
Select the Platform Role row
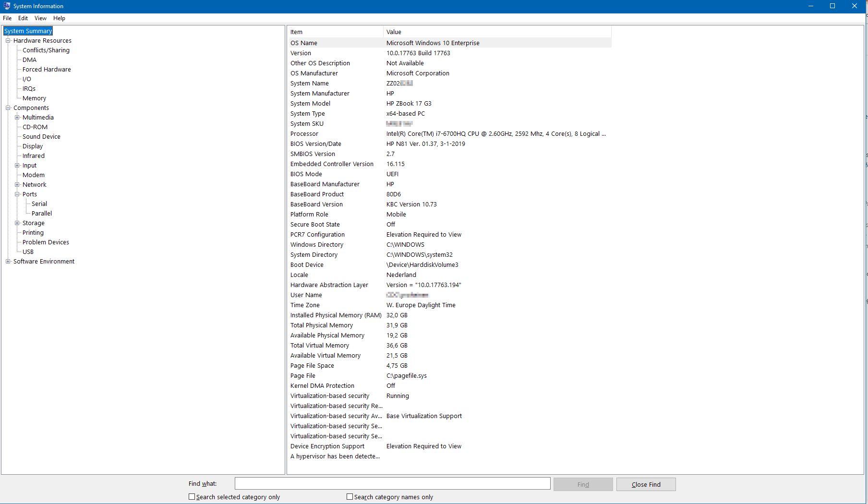449,215
